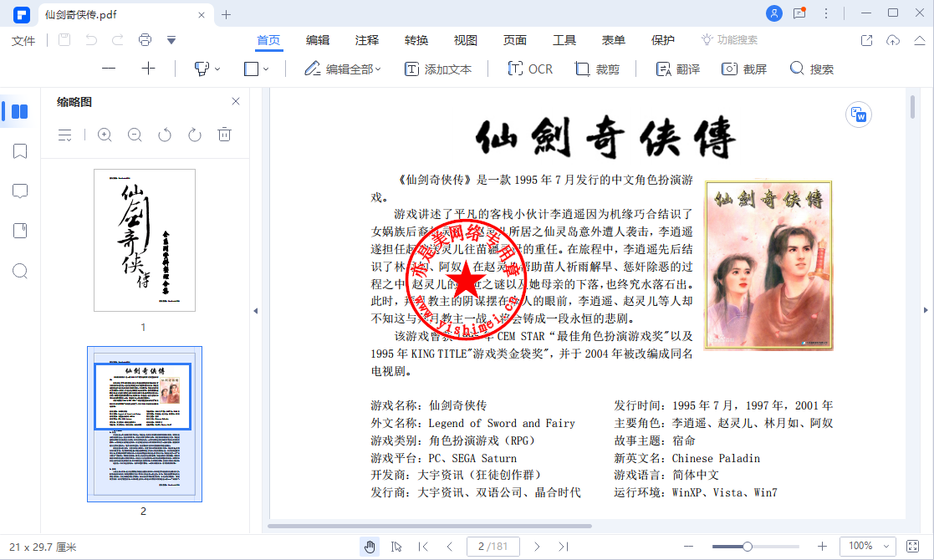
Task: Select the thumbnails panel sidebar icon
Action: 20,111
